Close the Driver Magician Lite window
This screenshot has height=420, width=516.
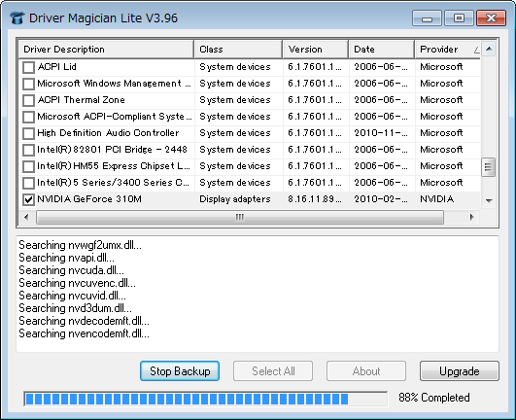click(x=492, y=18)
